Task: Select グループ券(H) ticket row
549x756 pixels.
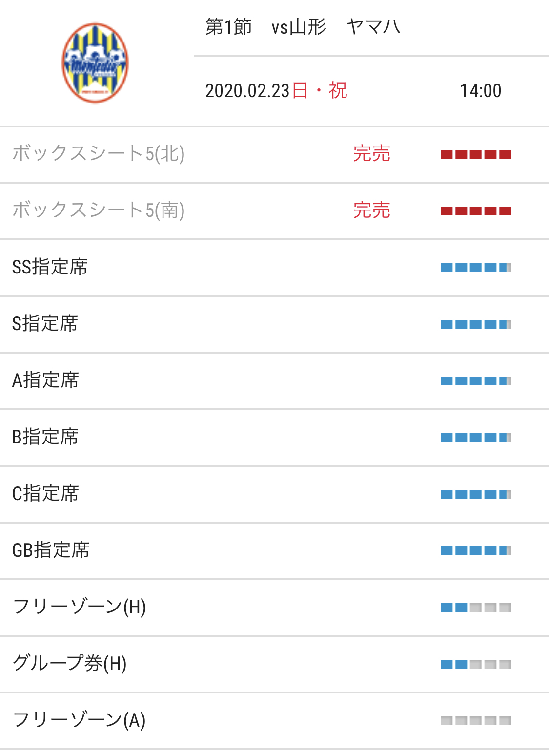Action: pyautogui.click(x=274, y=664)
